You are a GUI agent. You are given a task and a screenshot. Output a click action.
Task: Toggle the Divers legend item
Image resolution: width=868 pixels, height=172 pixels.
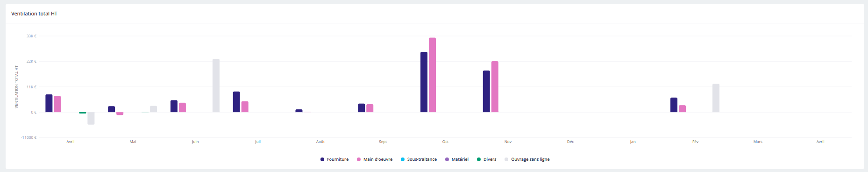click(486, 159)
